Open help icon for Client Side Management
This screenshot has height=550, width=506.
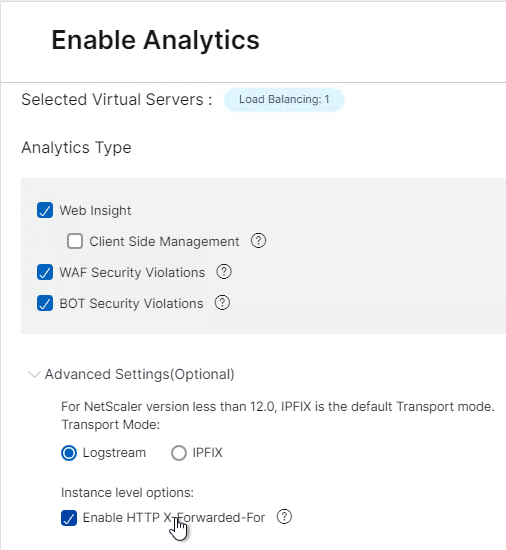point(258,241)
